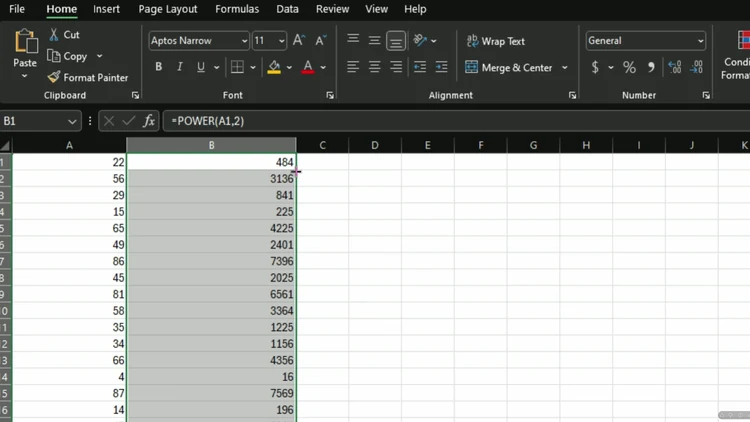Decrease font size with smaller A icon
The image size is (750, 422).
click(320, 41)
